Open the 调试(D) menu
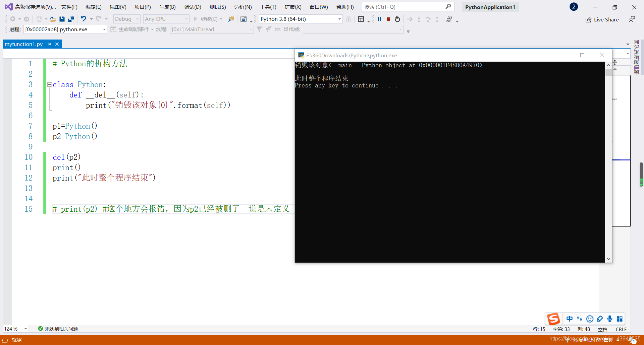Image resolution: width=644 pixels, height=345 pixels. coord(193,7)
